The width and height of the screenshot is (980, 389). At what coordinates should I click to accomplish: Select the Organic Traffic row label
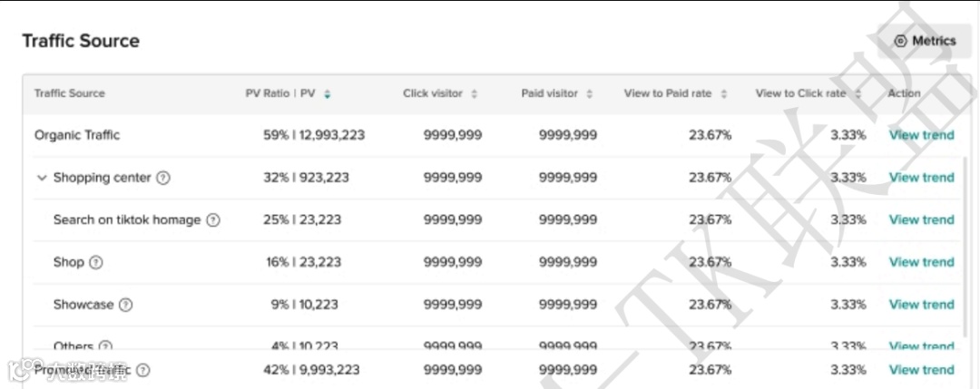pyautogui.click(x=77, y=135)
